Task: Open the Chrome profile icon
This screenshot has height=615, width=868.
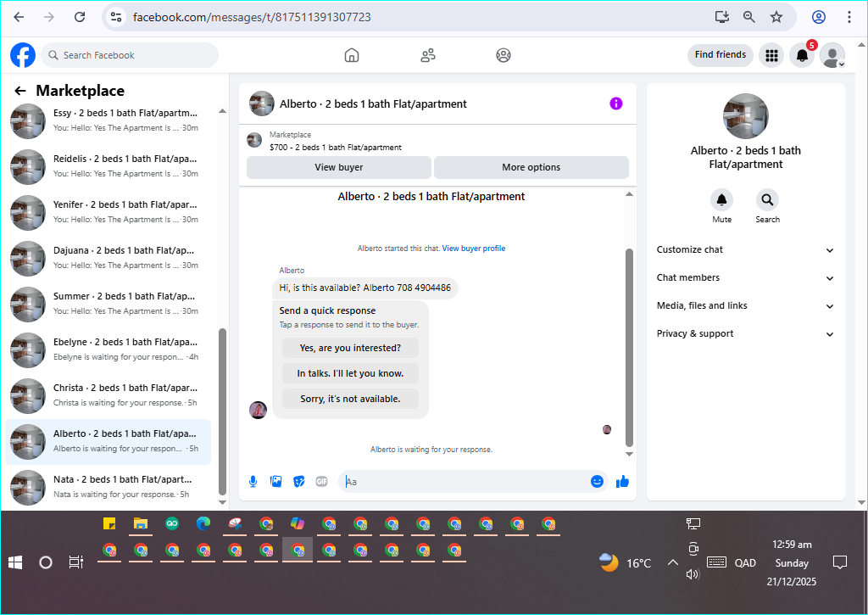Action: pyautogui.click(x=819, y=17)
